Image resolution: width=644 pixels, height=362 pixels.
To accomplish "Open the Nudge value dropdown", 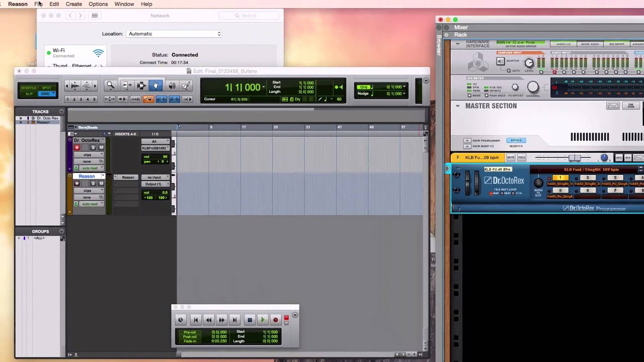I will 404,94.
